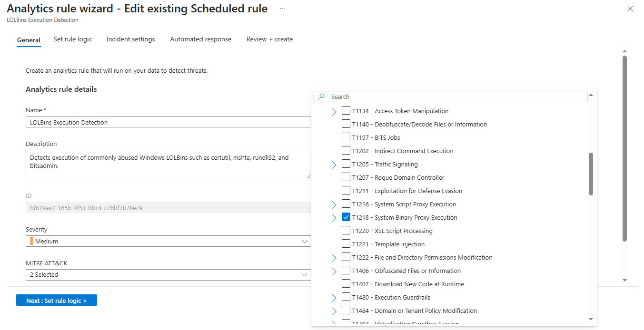Expand T1484 Domain or Tenant Policy Modification
This screenshot has width=644, height=330.
point(334,311)
